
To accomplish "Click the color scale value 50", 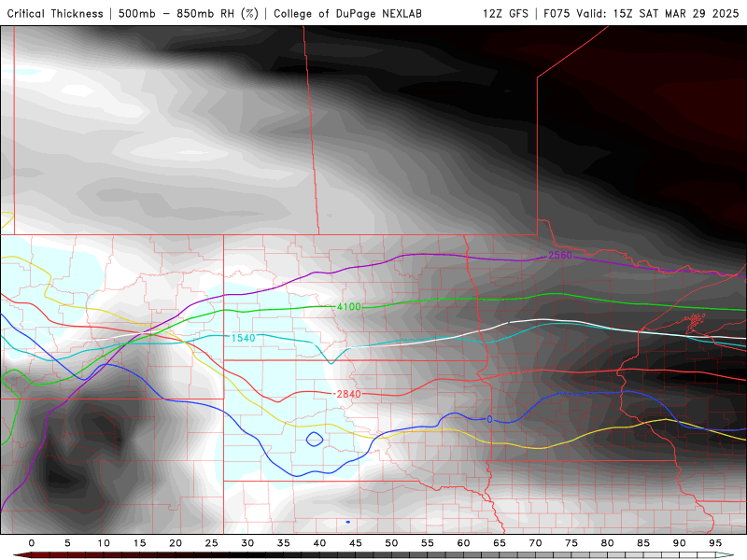I will point(391,543).
